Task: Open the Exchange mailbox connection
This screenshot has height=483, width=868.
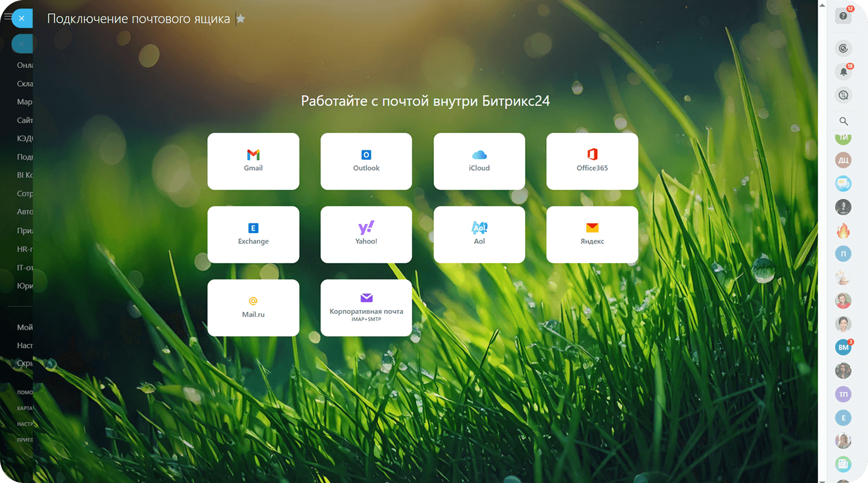Action: coord(253,234)
